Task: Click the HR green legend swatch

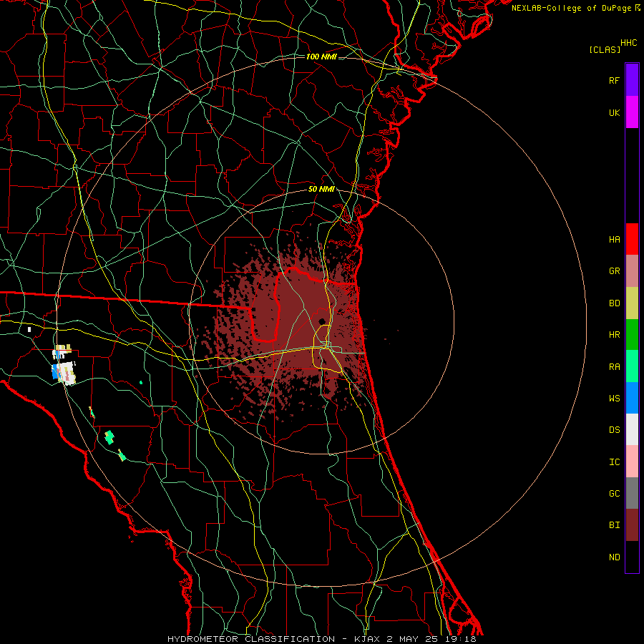Action: (x=632, y=335)
